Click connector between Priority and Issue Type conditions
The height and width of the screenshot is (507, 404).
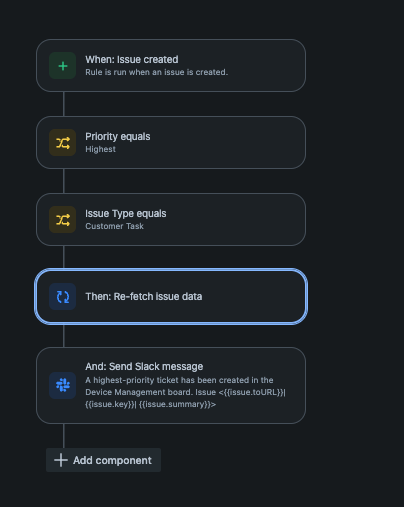64,181
